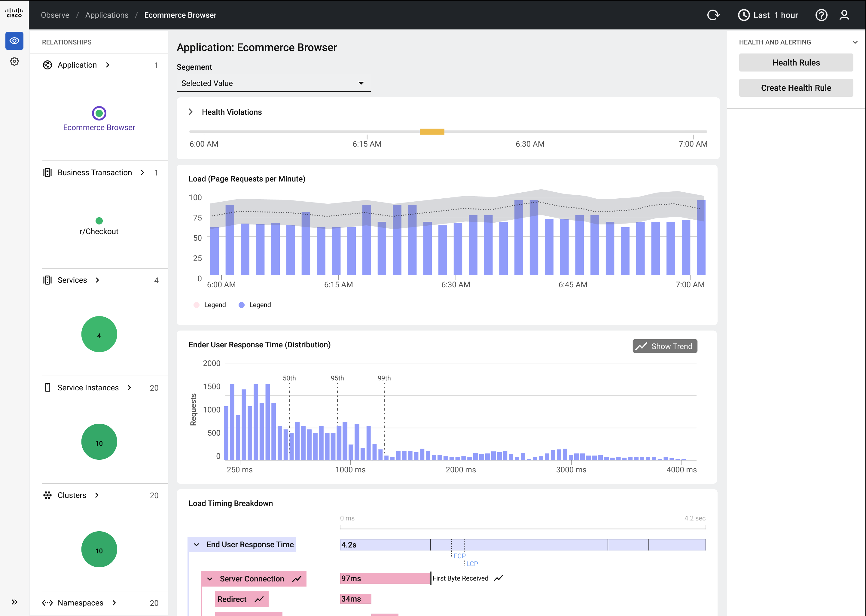Viewport: 866px width, 616px height.
Task: Open the help question mark icon
Action: point(821,15)
